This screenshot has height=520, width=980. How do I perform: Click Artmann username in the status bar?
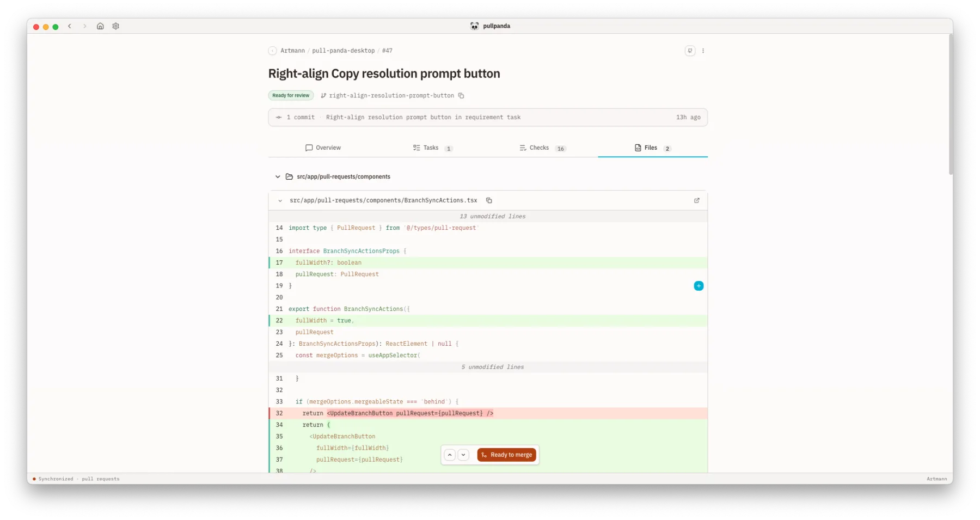(x=936, y=479)
